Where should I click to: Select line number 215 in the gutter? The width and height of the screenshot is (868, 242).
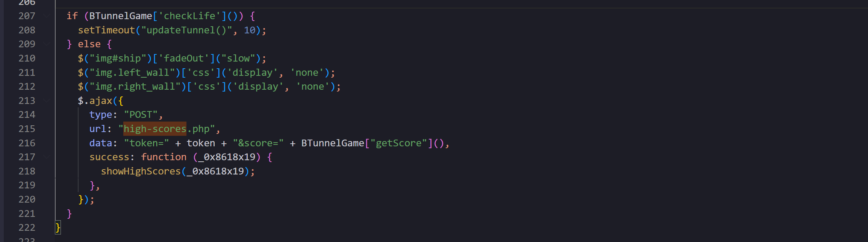coord(27,129)
